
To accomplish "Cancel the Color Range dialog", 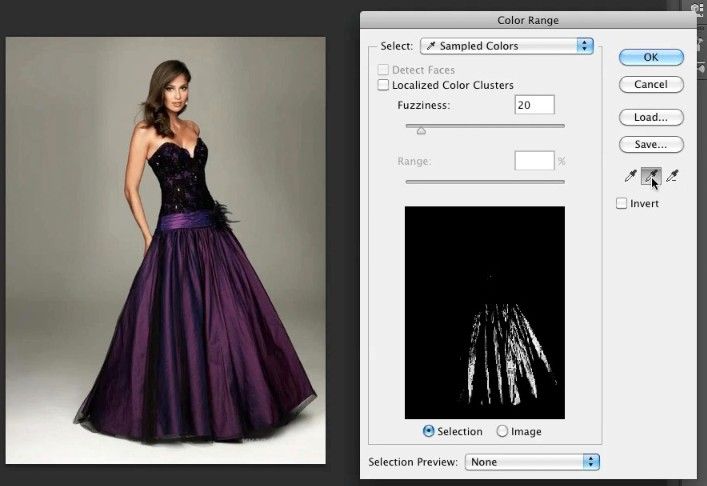I will pyautogui.click(x=650, y=85).
